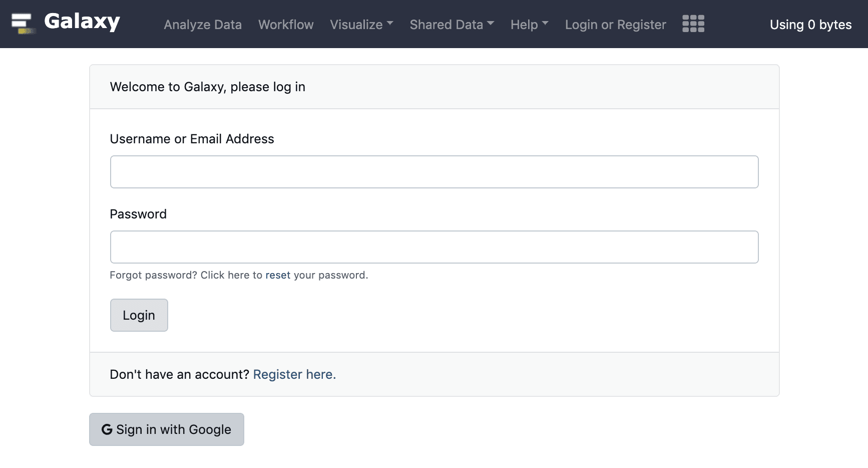Image resolution: width=868 pixels, height=468 pixels.
Task: Open the Analyze Data tab
Action: pos(203,25)
